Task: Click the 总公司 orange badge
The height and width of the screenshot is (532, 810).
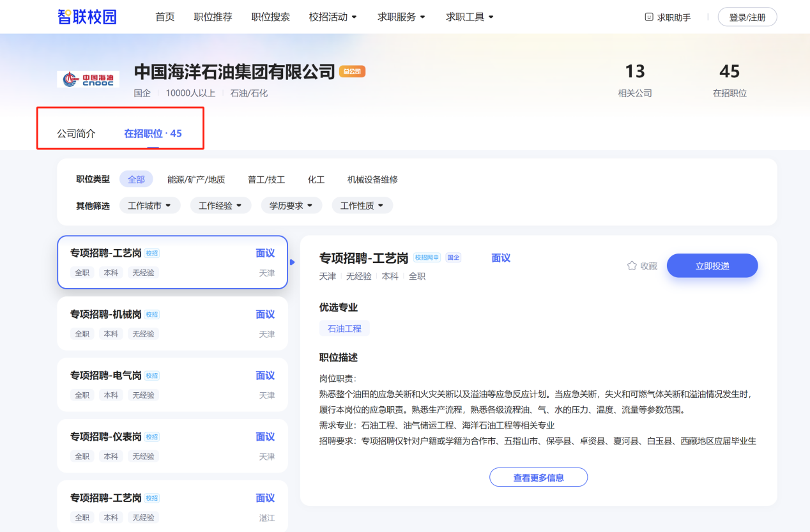Action: pyautogui.click(x=352, y=72)
